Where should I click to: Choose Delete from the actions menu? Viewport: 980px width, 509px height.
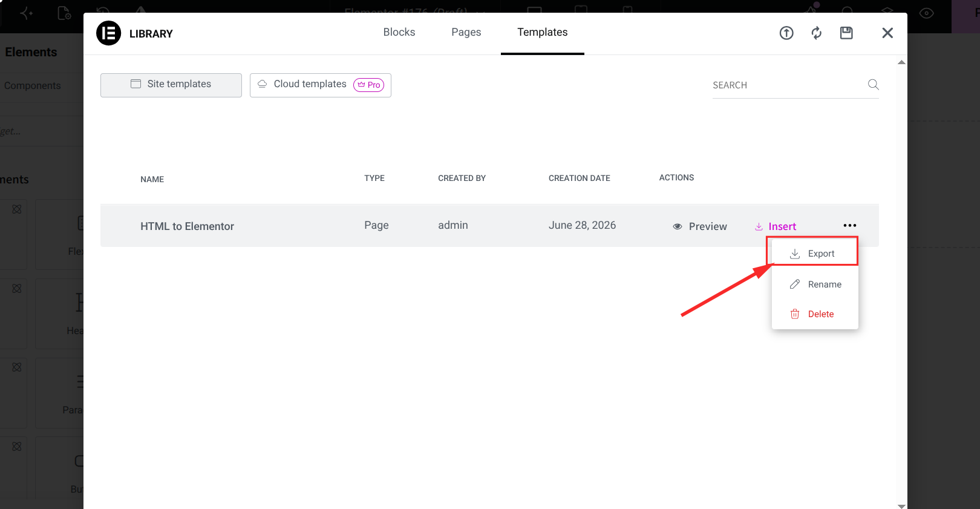click(815, 314)
